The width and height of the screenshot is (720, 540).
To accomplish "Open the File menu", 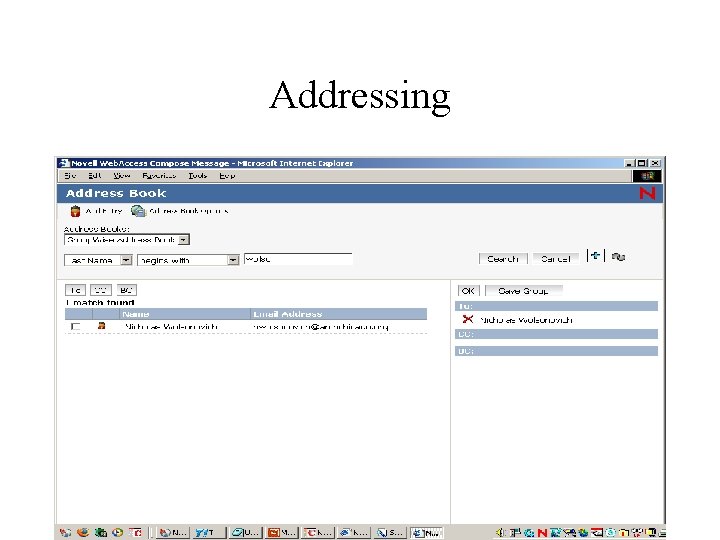I will [x=70, y=176].
